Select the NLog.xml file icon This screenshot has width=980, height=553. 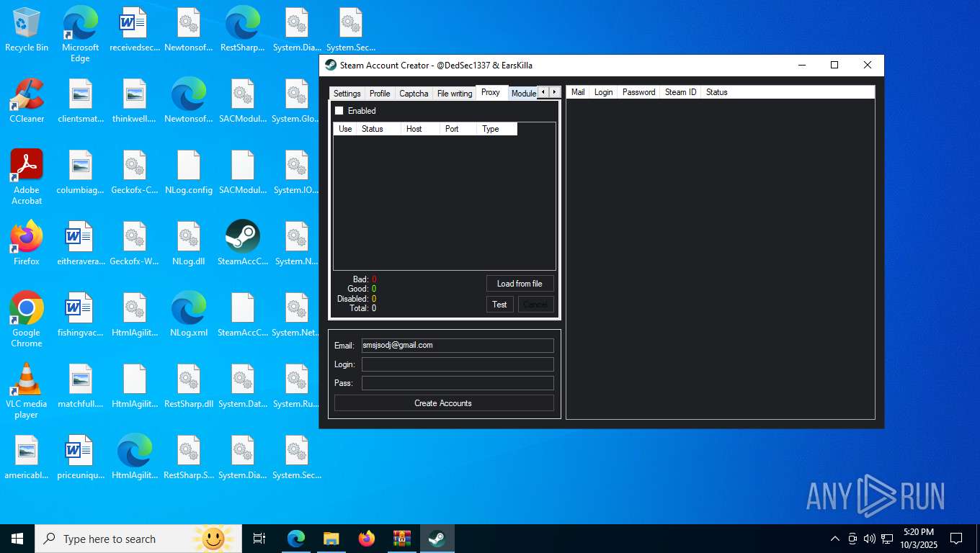tap(189, 315)
